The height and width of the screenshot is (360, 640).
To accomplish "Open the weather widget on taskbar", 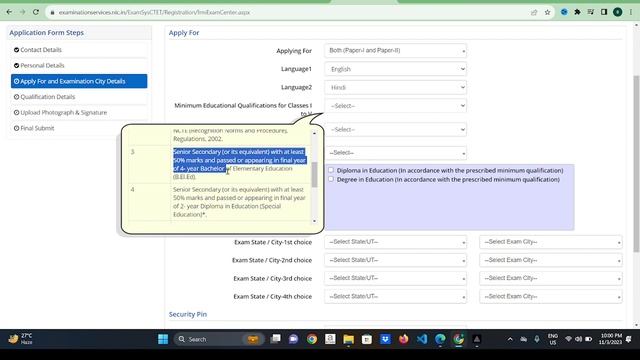I will 20,339.
